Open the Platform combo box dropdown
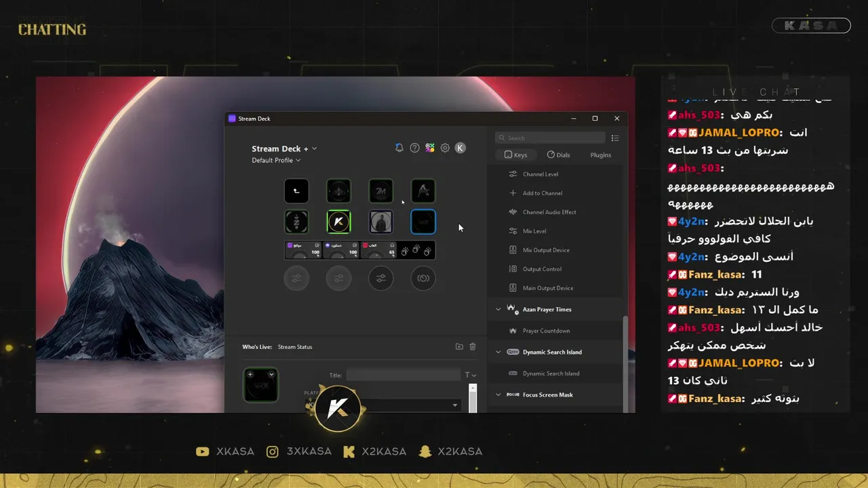Viewport: 868px width, 488px height. pyautogui.click(x=455, y=405)
